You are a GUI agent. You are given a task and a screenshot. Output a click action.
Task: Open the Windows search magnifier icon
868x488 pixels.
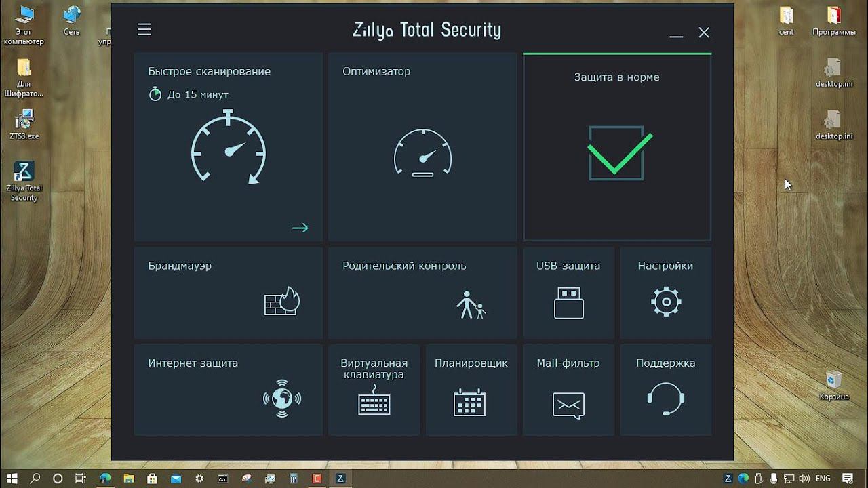click(35, 479)
